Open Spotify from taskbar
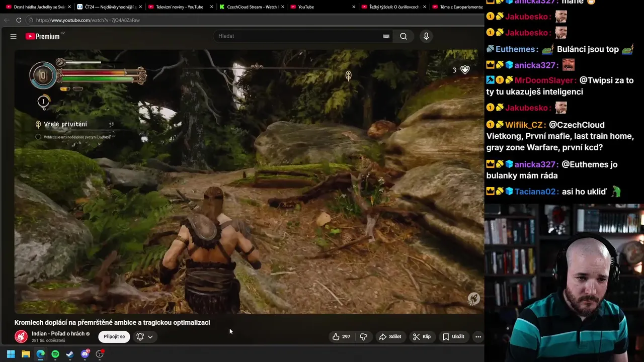 pos(55,354)
